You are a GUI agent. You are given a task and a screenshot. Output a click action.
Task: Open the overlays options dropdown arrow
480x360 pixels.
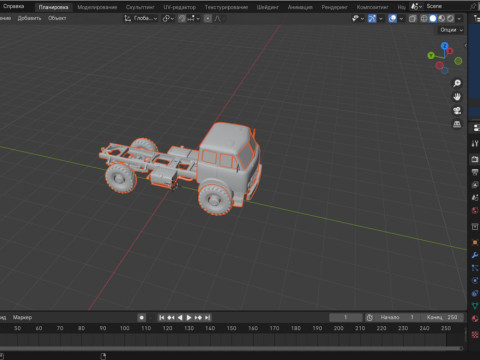(x=401, y=19)
